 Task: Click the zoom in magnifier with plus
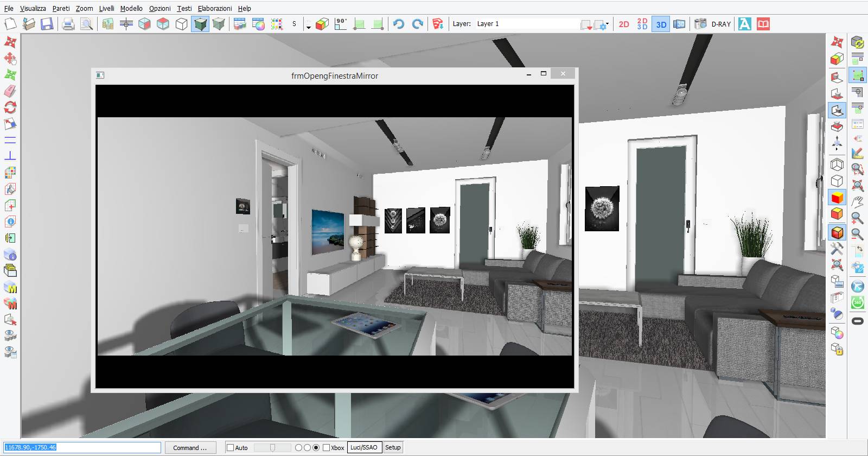pyautogui.click(x=857, y=219)
